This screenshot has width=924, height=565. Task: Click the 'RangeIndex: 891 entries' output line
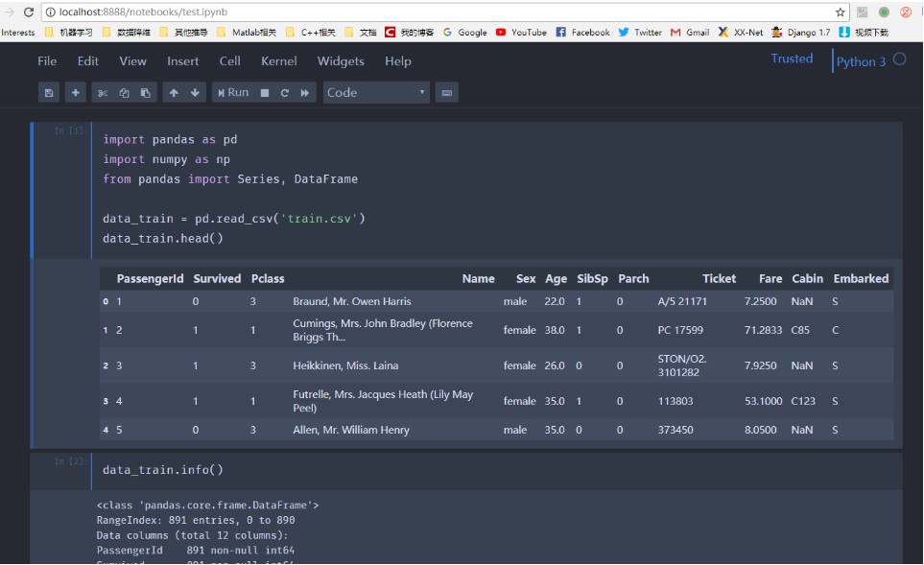tap(196, 521)
